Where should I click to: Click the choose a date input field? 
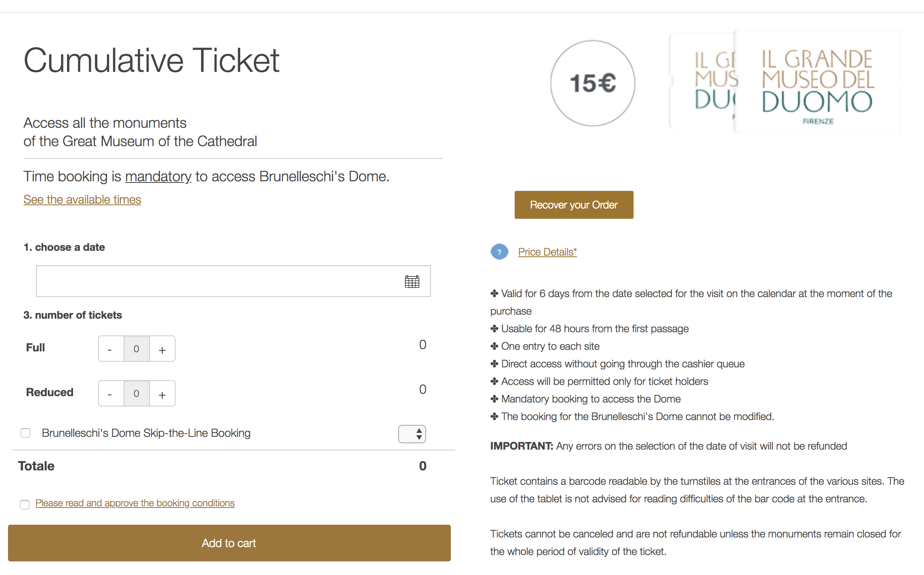(233, 281)
